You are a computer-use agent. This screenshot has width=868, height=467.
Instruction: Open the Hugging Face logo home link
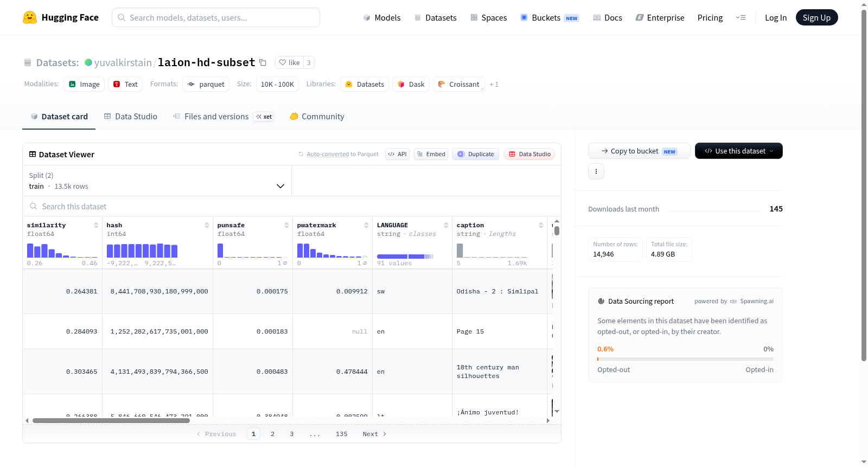coord(61,17)
